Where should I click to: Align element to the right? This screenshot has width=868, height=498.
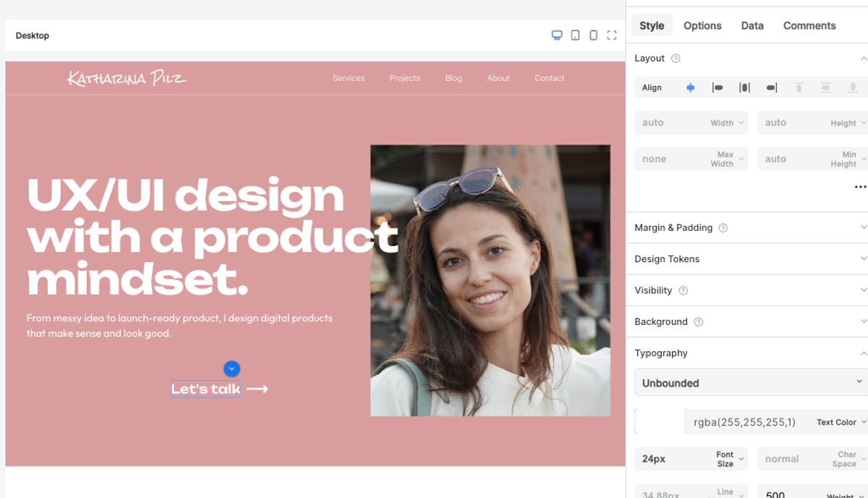tap(772, 88)
